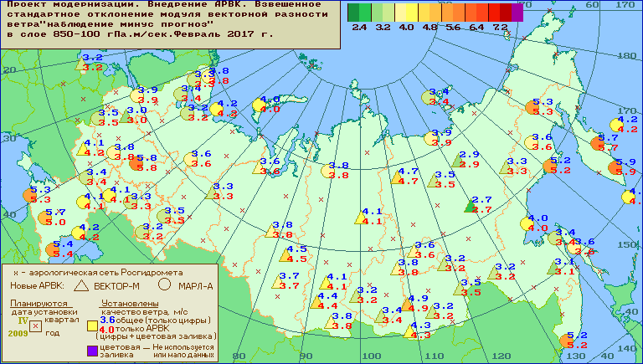The image size is (643, 364).
Task: Click the МАРЛ-А circle symbol in the legend
Action: (164, 284)
